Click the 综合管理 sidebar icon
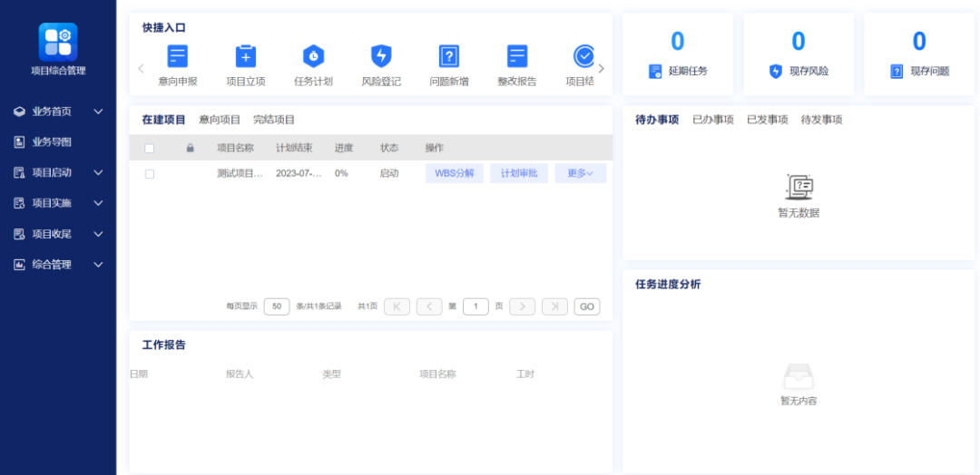 coord(19,265)
